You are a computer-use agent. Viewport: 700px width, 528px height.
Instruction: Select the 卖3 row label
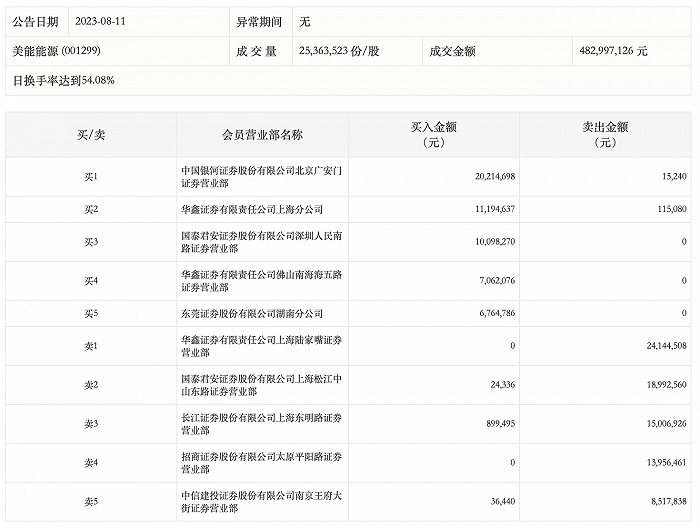tap(91, 424)
